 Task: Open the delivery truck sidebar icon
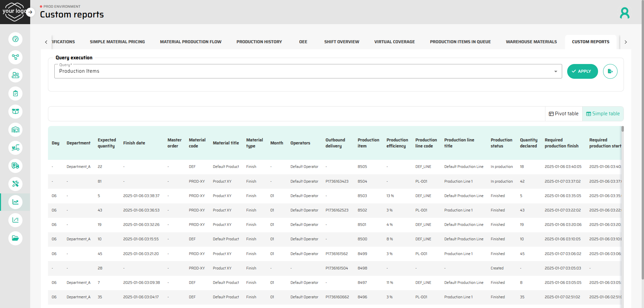15,166
